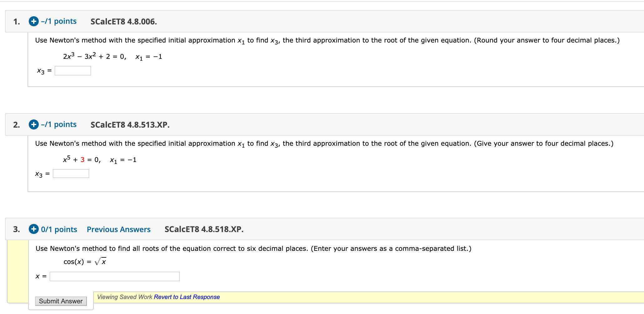The width and height of the screenshot is (644, 314).
Task: Open the –/1 points link for question 2
Action: pyautogui.click(x=59, y=124)
